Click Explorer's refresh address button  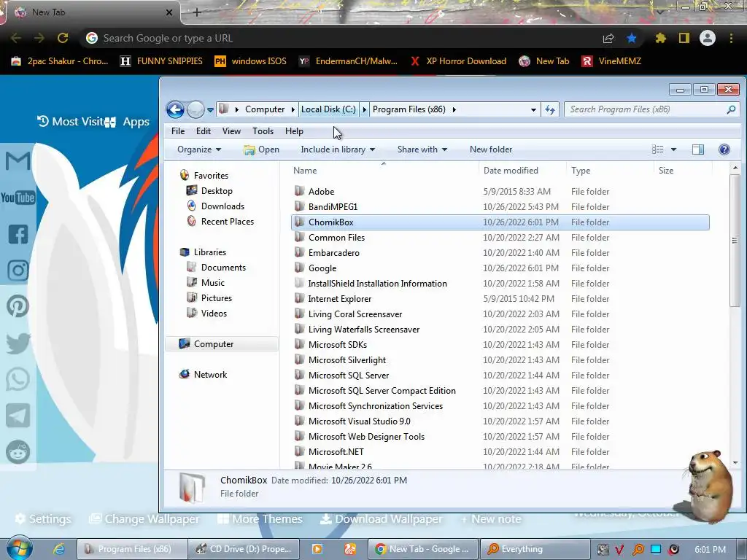click(550, 110)
